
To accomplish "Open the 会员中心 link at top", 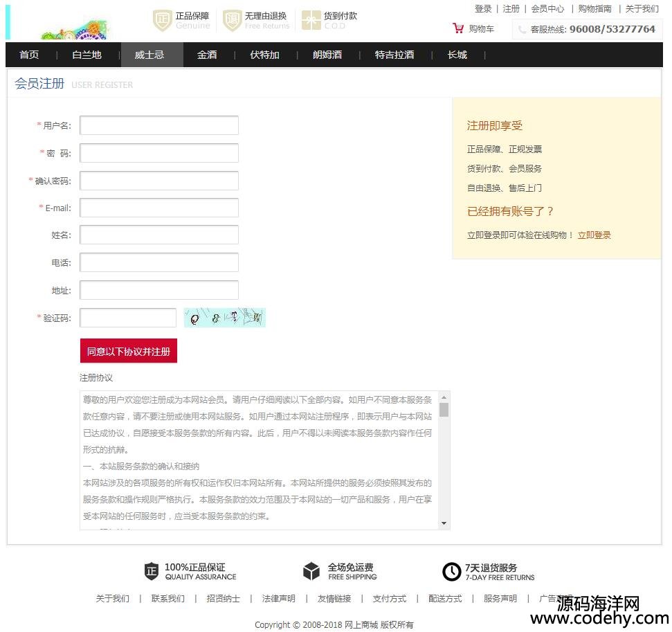I will tap(547, 9).
